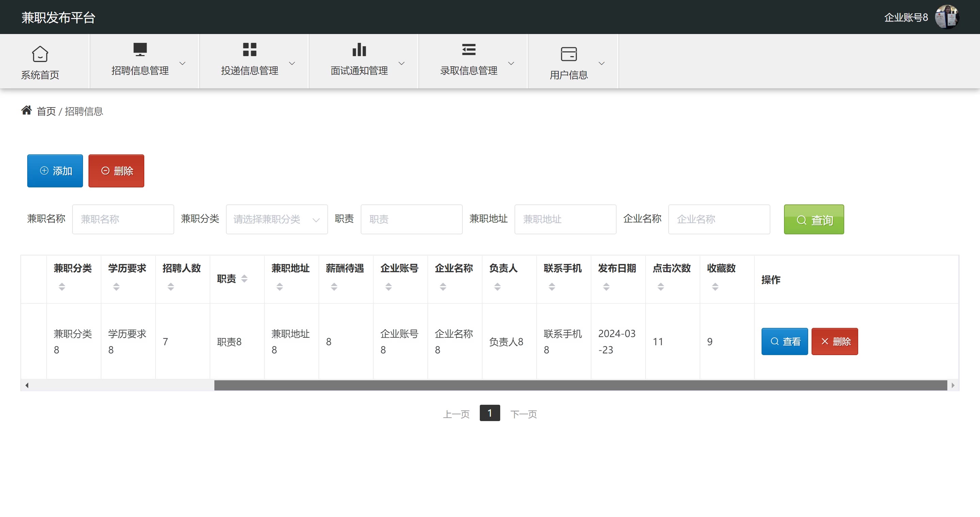Click the delivery management grid icon

click(249, 49)
